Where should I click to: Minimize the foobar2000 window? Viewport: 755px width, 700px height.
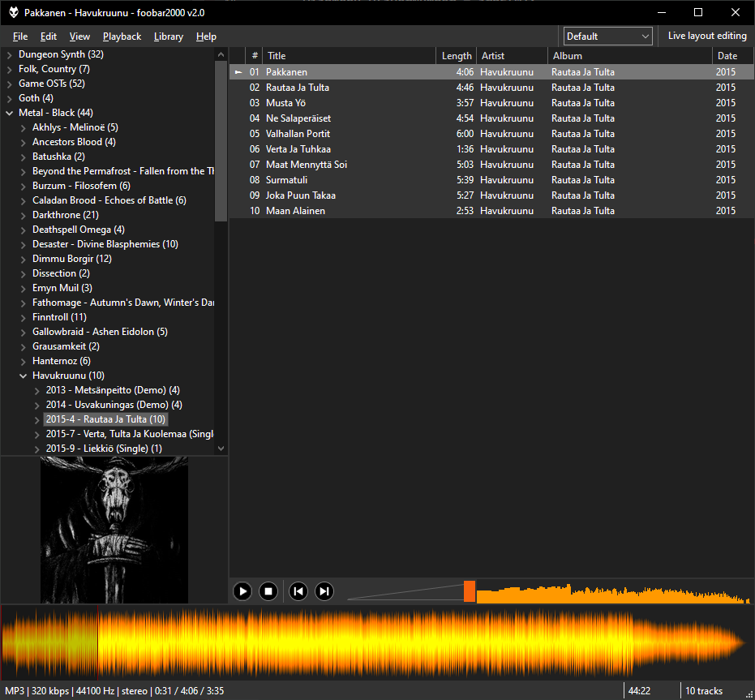(x=662, y=12)
